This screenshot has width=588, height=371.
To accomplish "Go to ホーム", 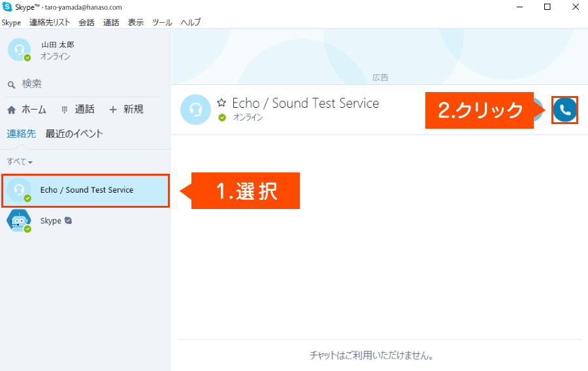I will click(x=27, y=110).
